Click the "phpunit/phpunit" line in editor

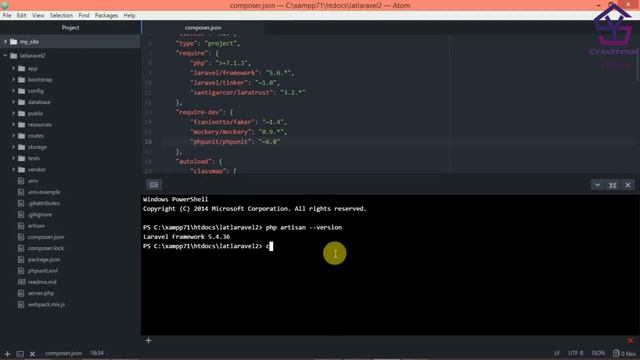pyautogui.click(x=235, y=142)
